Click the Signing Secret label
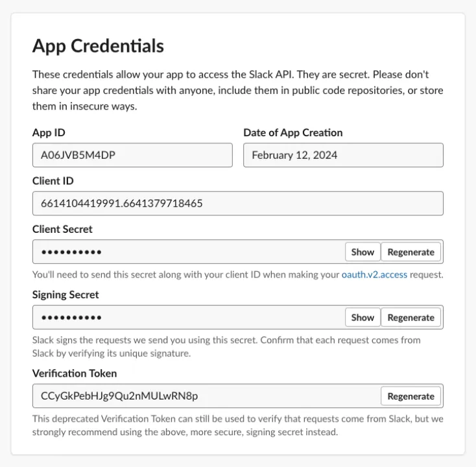The image size is (476, 467). [x=65, y=295]
